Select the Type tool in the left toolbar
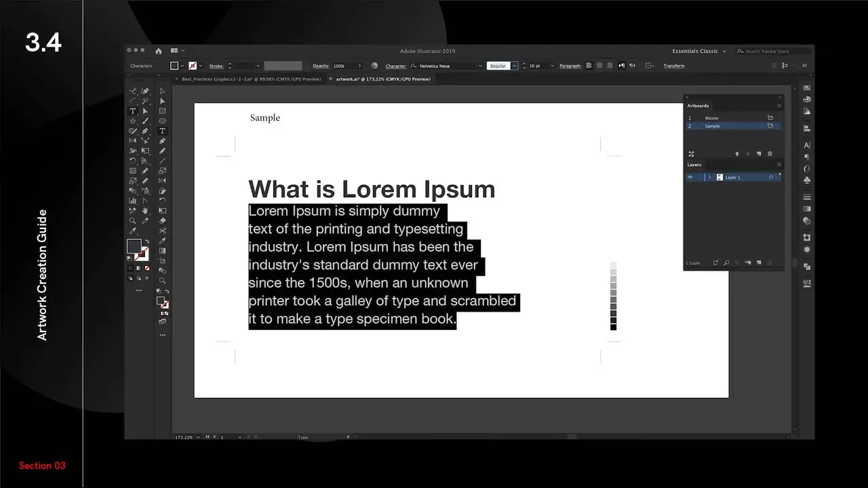The height and width of the screenshot is (488, 868). click(x=133, y=110)
